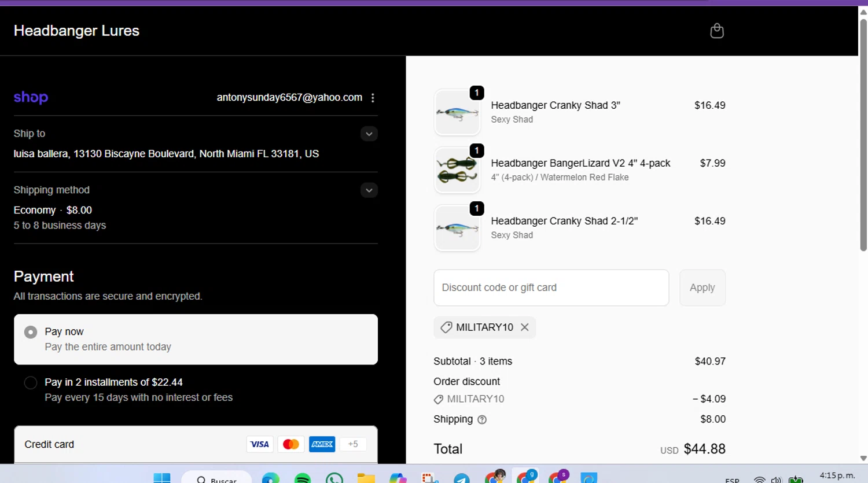Open Headbanger Cranky Shad 2-1/2" thumbnail
This screenshot has height=483, width=868.
click(x=457, y=228)
